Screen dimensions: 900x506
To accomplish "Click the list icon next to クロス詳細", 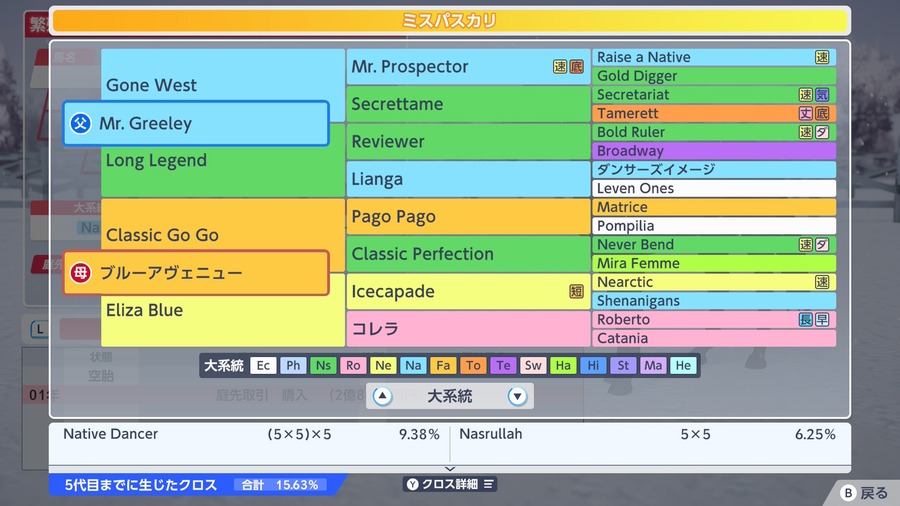I will (x=488, y=484).
